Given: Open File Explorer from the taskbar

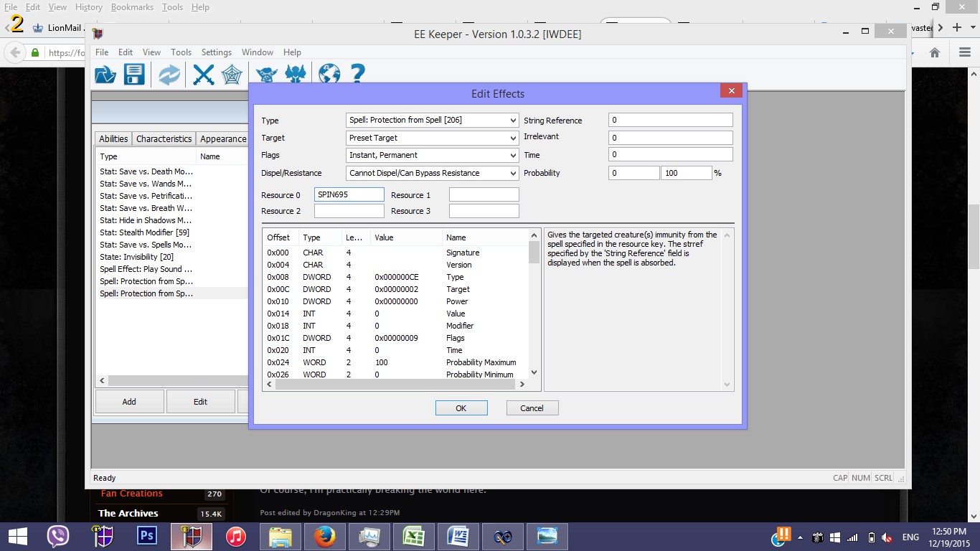Looking at the screenshot, I should point(280,536).
